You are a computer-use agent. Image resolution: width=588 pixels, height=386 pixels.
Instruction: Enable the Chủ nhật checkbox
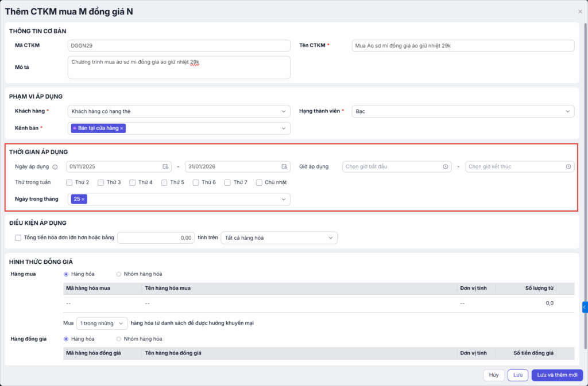tap(260, 182)
